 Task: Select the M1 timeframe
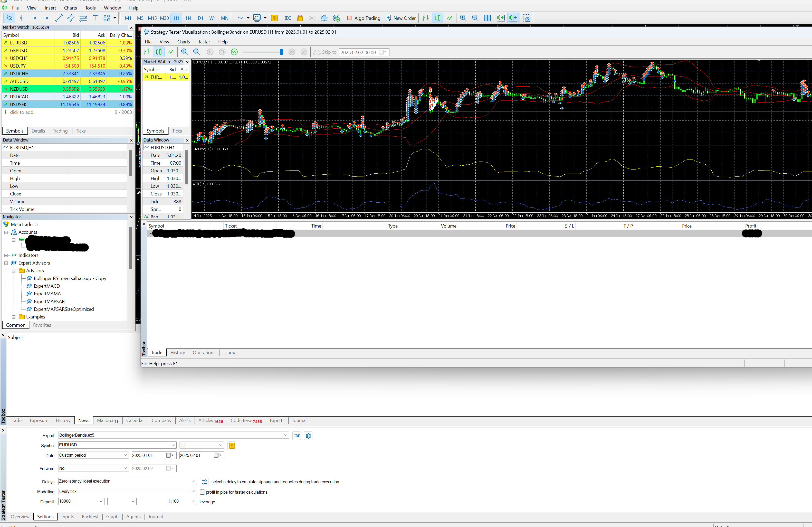point(128,18)
